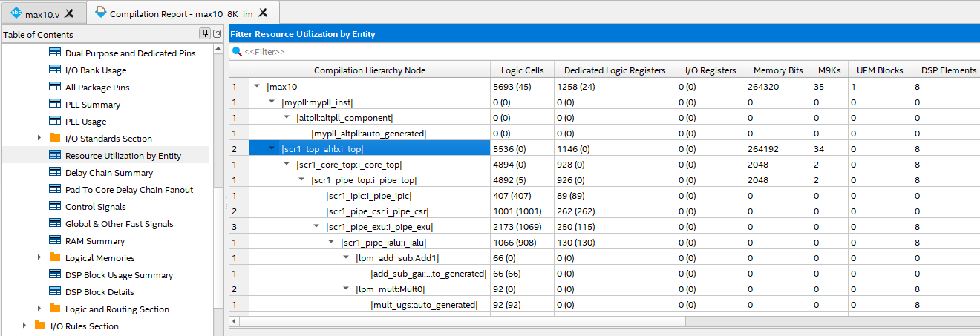Expand I/O Rules Section node
The image size is (980, 336).
[24, 326]
